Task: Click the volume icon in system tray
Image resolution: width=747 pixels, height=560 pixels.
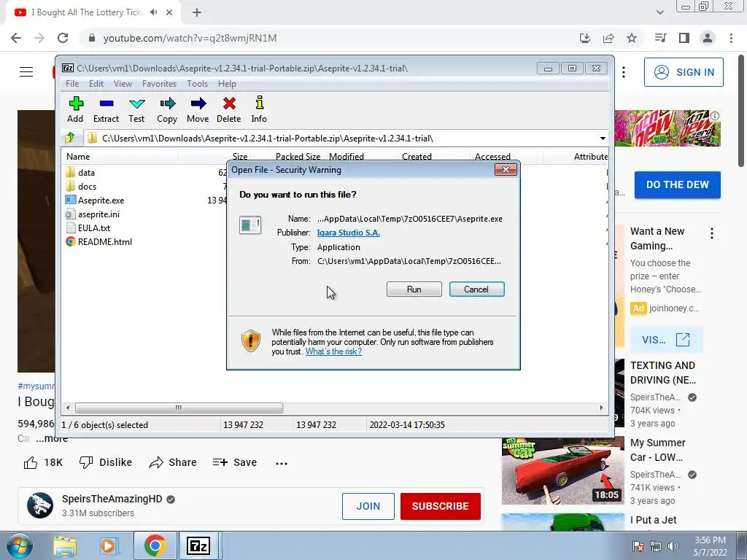Action: 673,546
